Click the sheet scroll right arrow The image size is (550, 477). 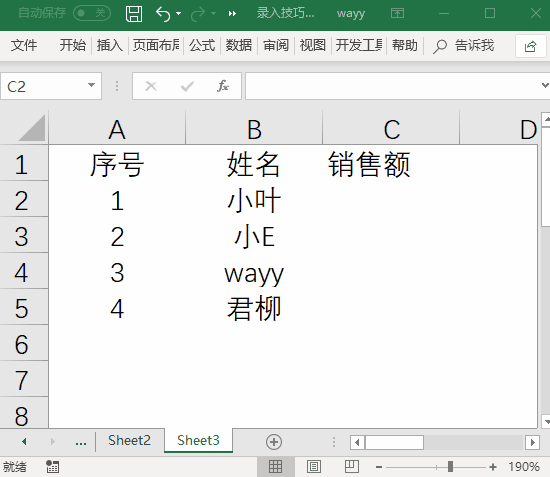(x=53, y=441)
